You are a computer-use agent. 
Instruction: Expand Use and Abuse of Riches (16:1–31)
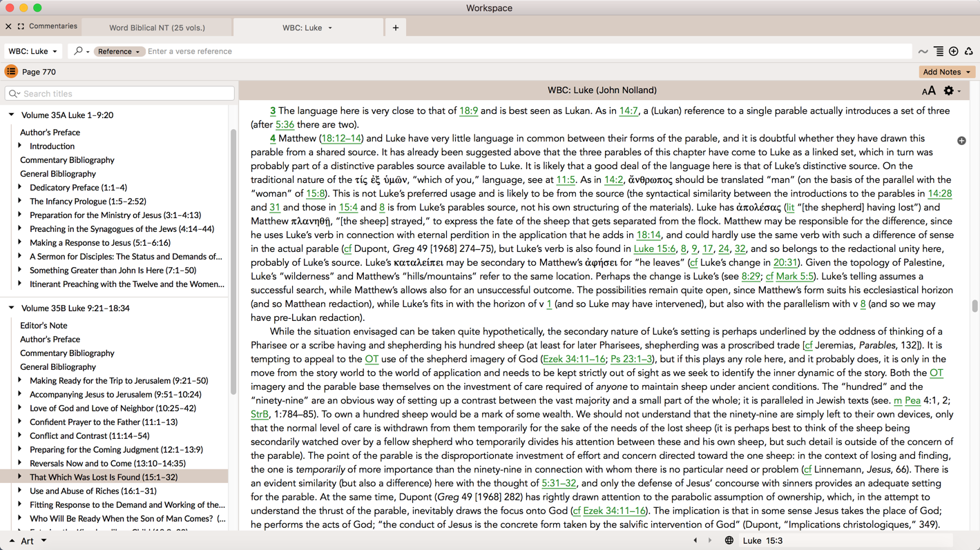coord(20,491)
